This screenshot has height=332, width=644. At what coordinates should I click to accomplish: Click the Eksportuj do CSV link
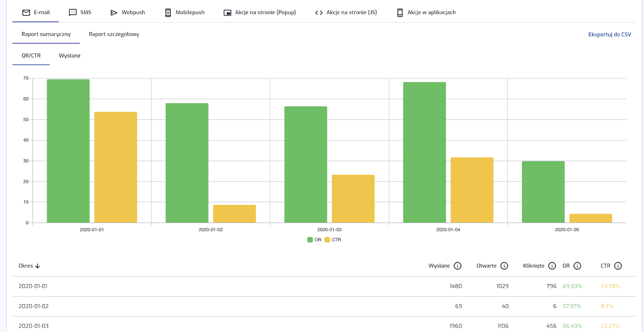(609, 35)
